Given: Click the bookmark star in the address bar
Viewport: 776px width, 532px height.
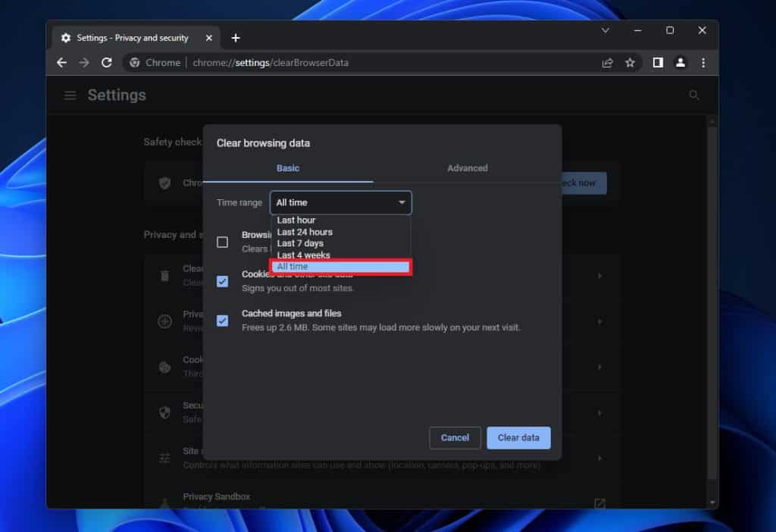Looking at the screenshot, I should pos(630,62).
